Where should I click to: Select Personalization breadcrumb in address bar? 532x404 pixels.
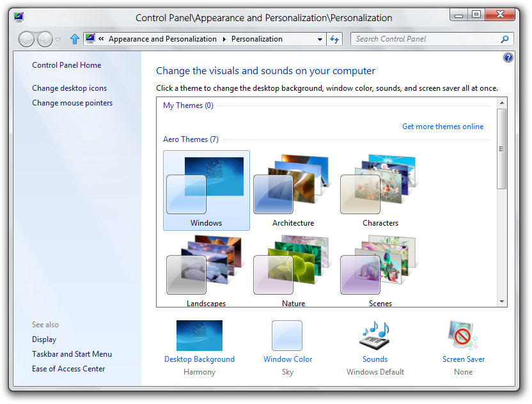point(257,39)
